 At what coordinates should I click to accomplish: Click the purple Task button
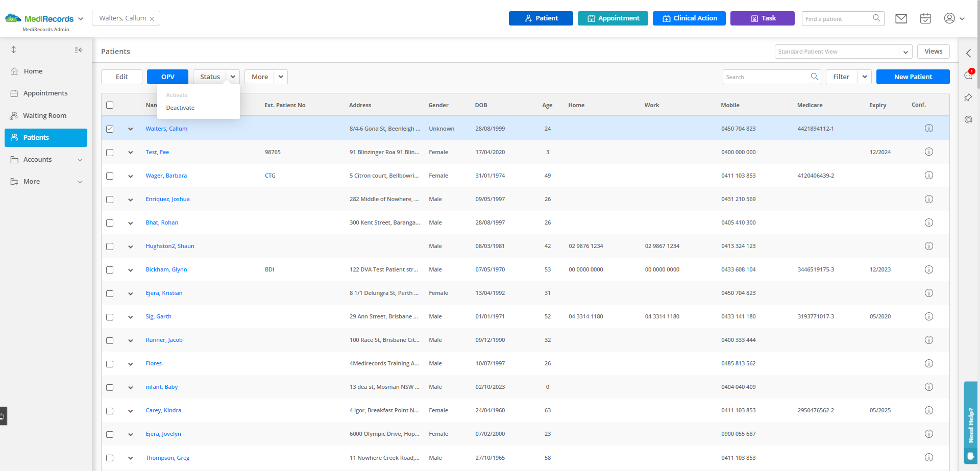pyautogui.click(x=763, y=18)
